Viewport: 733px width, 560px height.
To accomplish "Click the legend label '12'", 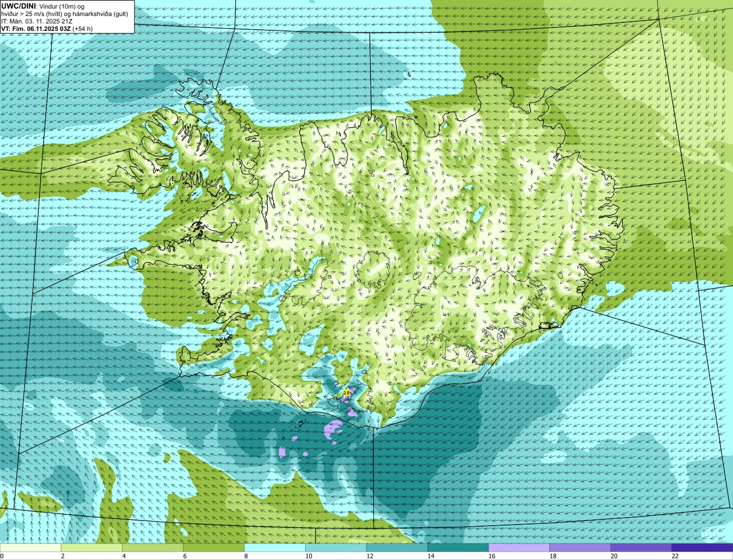I will coord(370,556).
